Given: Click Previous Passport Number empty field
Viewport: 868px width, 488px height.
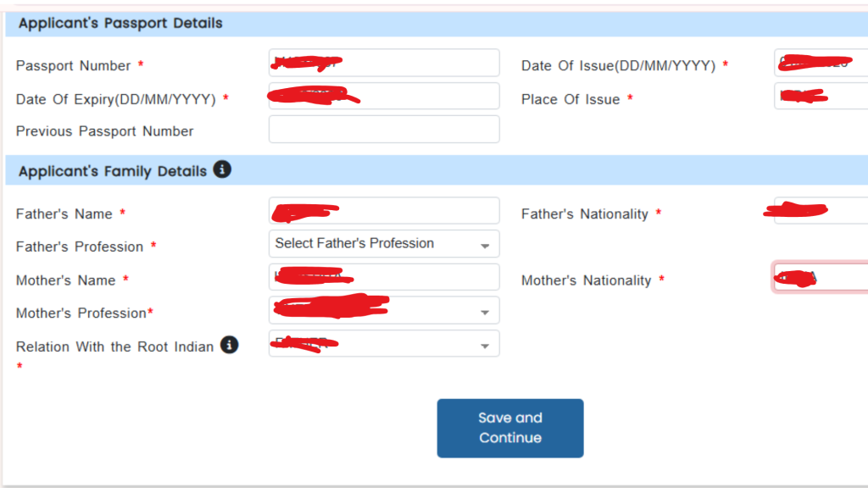Looking at the screenshot, I should point(384,130).
